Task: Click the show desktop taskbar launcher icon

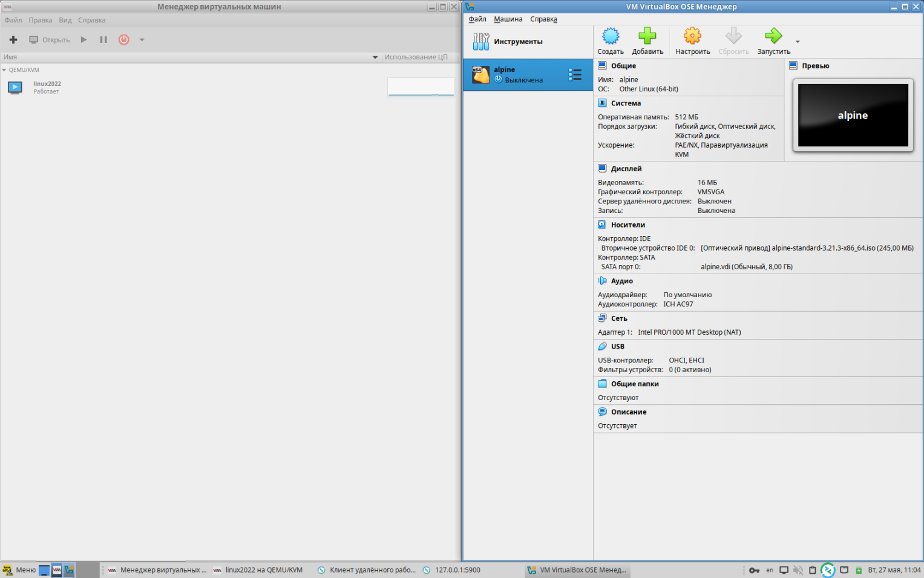Action: 44,570
